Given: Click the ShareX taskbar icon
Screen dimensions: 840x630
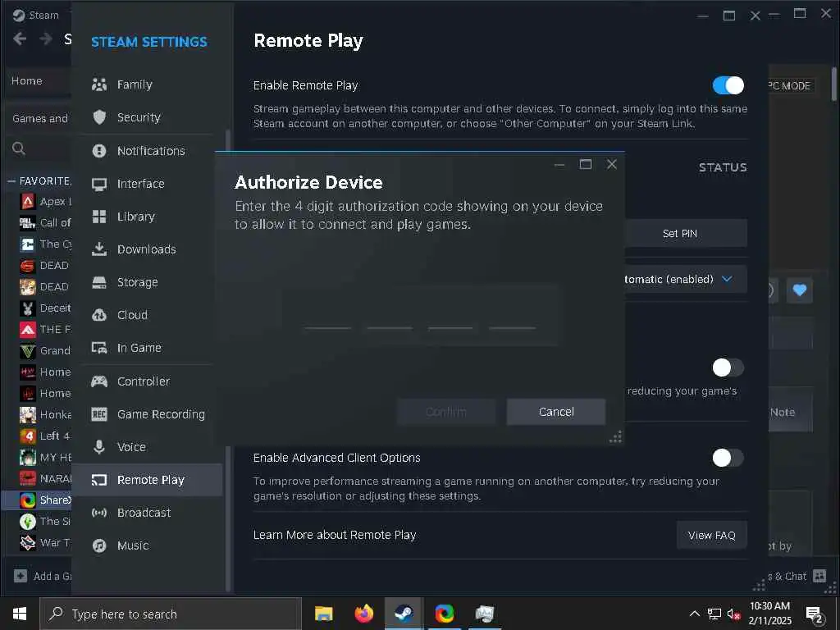Looking at the screenshot, I should [444, 614].
